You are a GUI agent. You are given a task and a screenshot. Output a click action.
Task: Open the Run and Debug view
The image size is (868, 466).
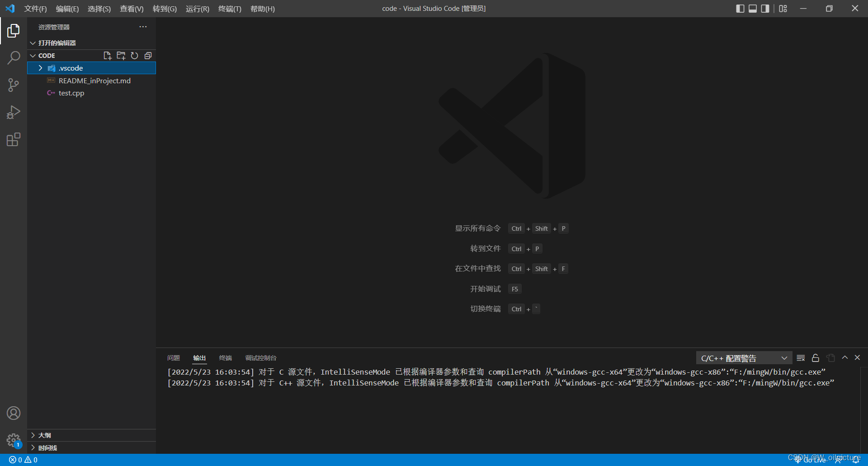pyautogui.click(x=14, y=112)
